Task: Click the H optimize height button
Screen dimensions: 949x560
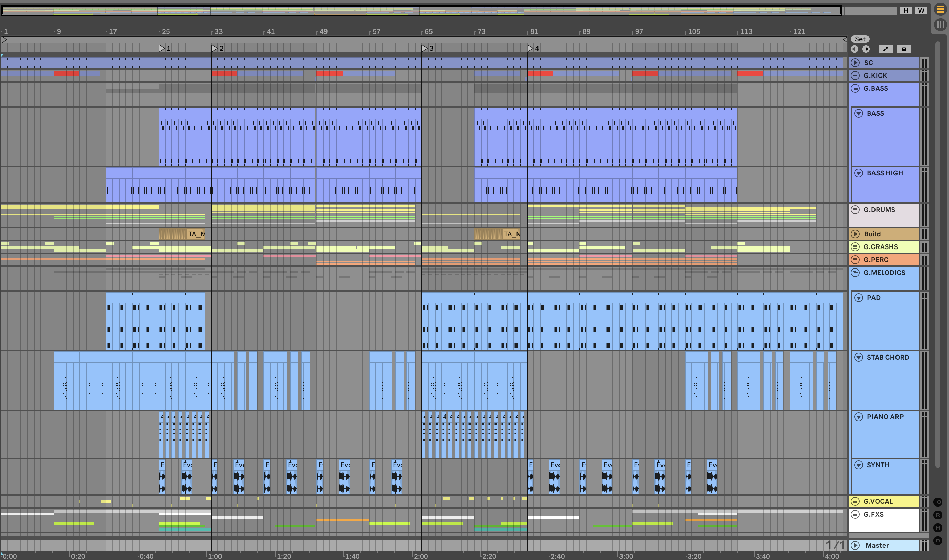Action: [x=906, y=10]
